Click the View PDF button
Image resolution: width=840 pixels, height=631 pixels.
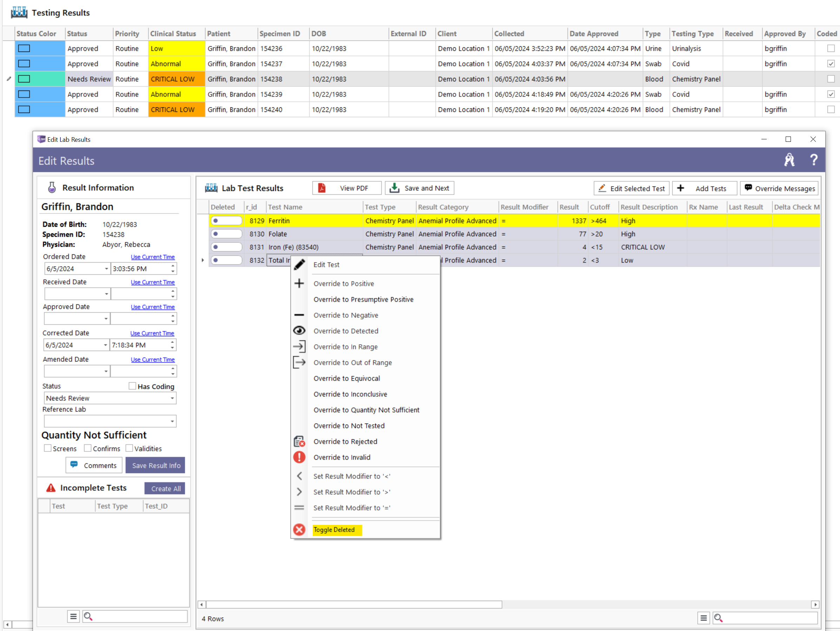point(347,188)
